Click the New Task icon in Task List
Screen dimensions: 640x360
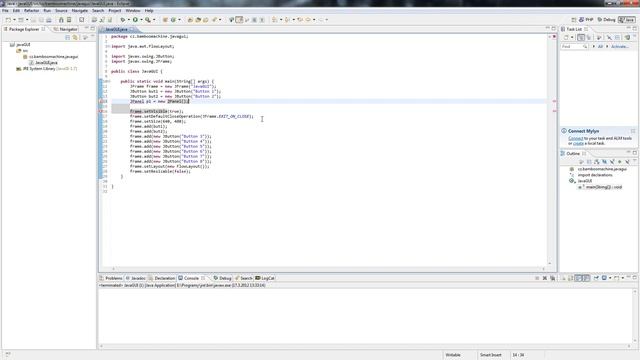coord(566,38)
